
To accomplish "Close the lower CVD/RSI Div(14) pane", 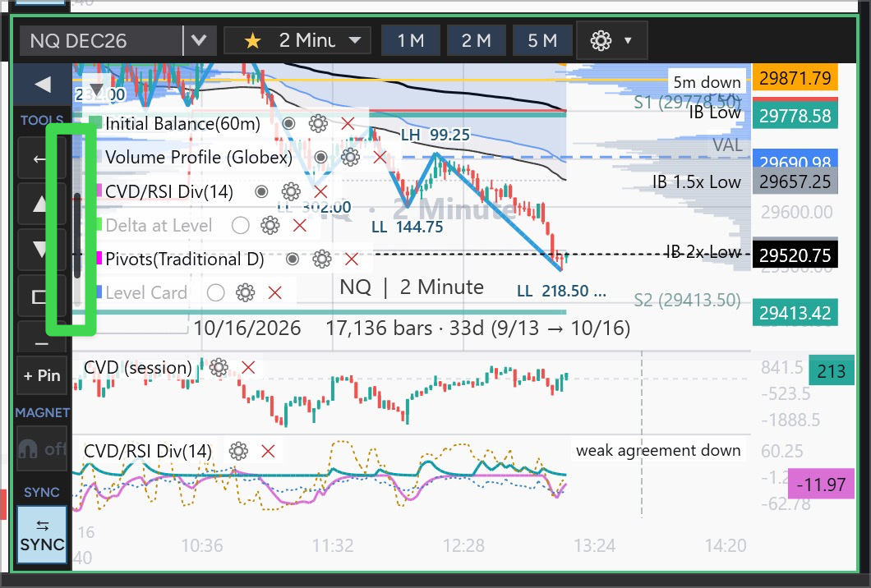I will 269,451.
